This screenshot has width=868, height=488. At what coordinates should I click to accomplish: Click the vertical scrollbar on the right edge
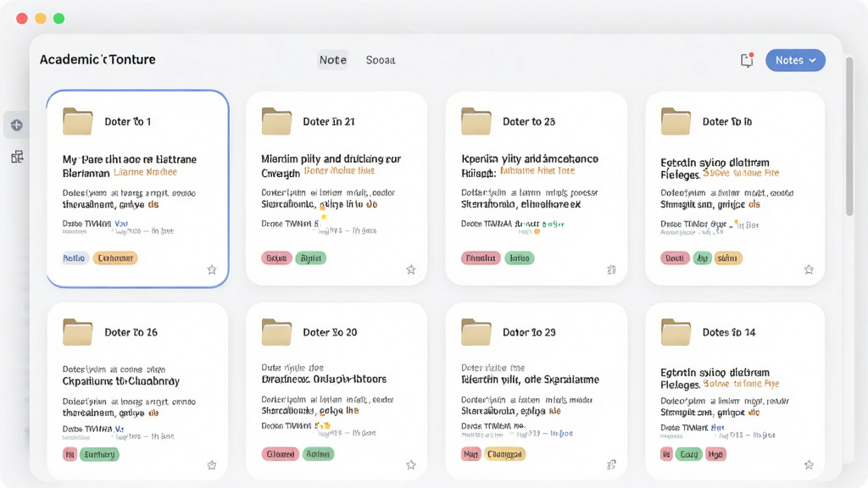click(849, 136)
